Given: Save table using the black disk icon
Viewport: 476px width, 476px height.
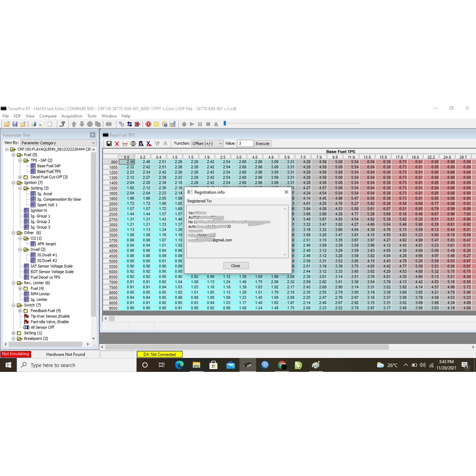Looking at the screenshot, I should click(109, 144).
